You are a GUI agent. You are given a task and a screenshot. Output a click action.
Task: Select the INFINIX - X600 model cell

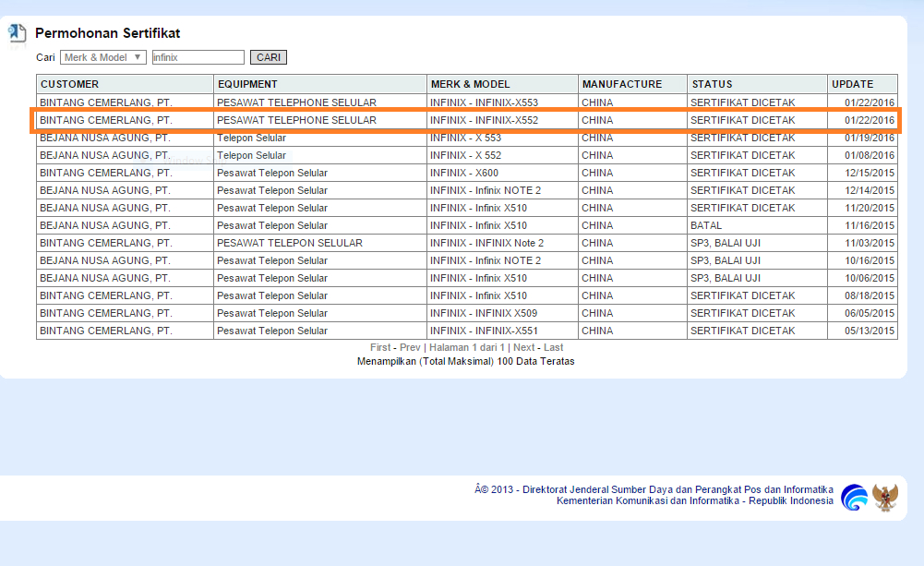(502, 173)
